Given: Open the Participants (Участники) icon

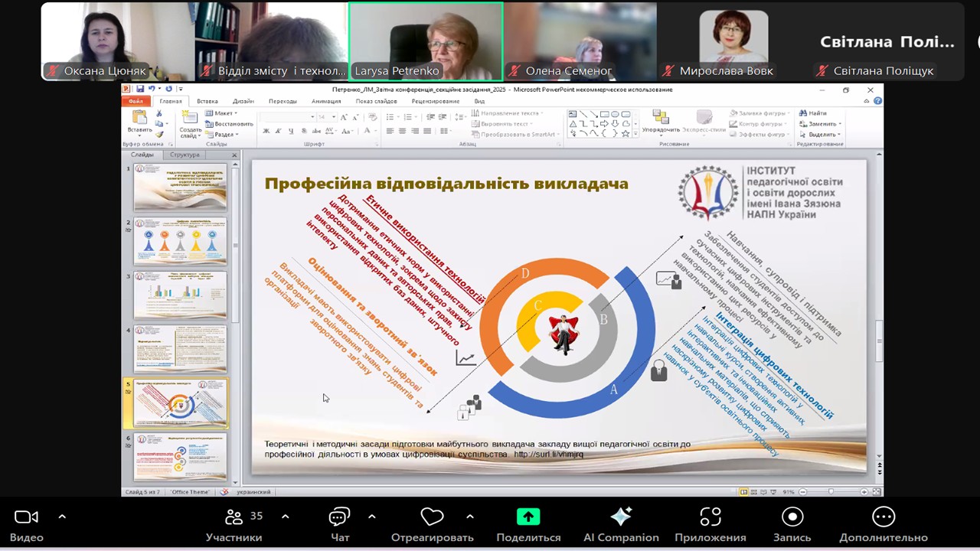Looking at the screenshot, I should click(x=234, y=517).
